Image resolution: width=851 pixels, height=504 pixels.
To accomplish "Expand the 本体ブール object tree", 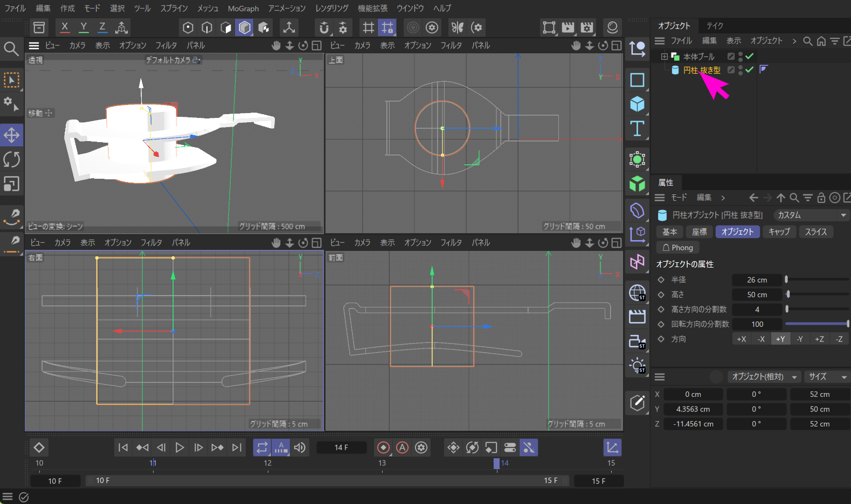I will coord(664,57).
